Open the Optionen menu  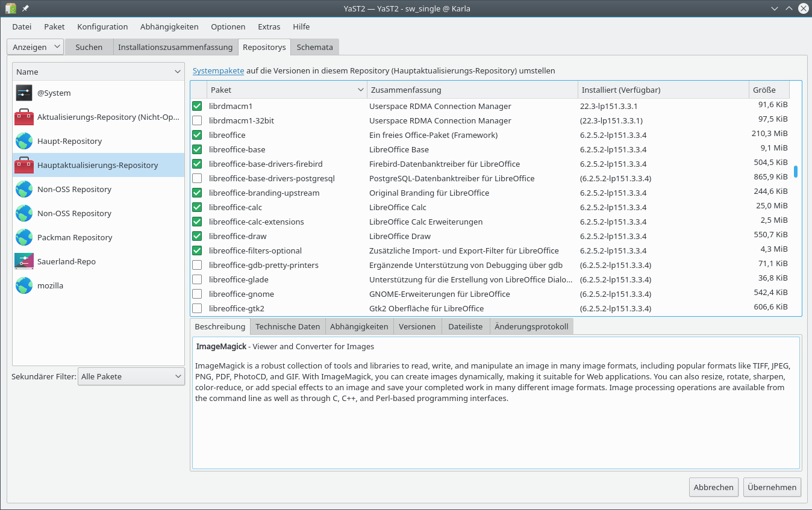pyautogui.click(x=228, y=26)
